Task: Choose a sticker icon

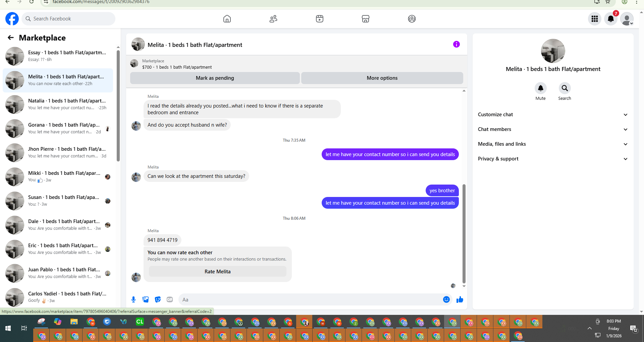Action: point(158,299)
